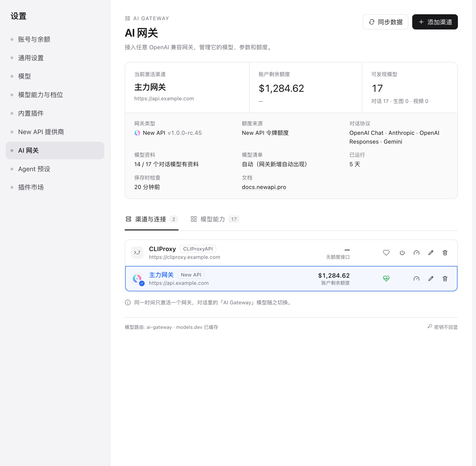Screen dimensions: 476x466
Task: Click the heart icon for CLIProxy
Action: (x=386, y=252)
